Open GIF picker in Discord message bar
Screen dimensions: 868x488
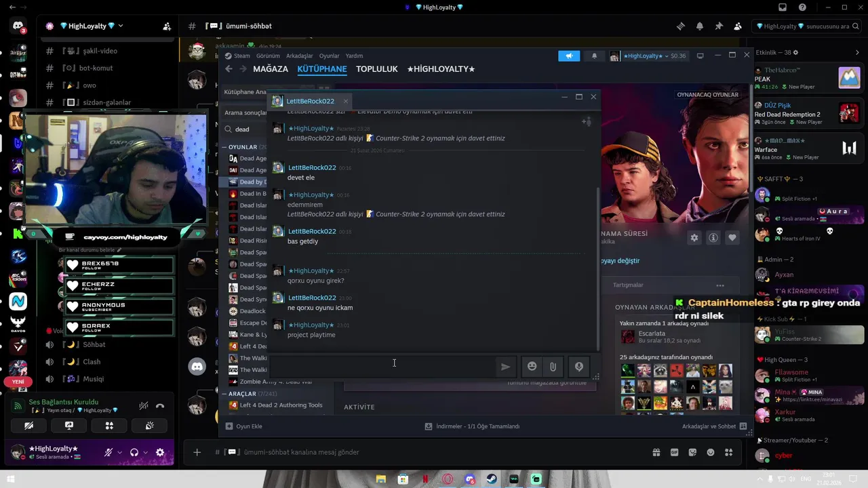click(675, 452)
